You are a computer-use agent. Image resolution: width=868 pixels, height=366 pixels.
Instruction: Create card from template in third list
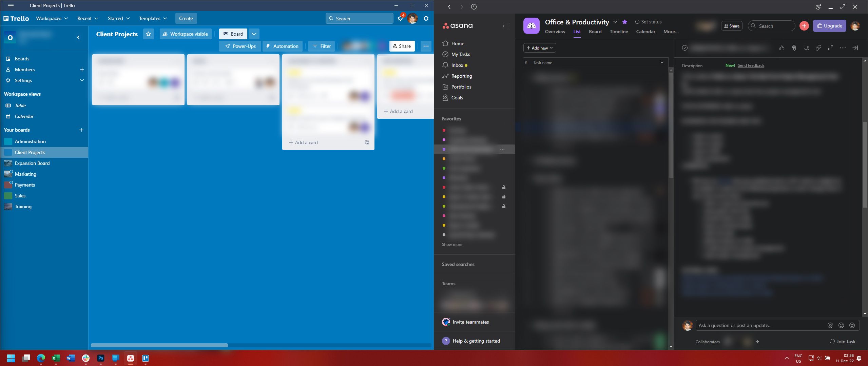click(367, 142)
